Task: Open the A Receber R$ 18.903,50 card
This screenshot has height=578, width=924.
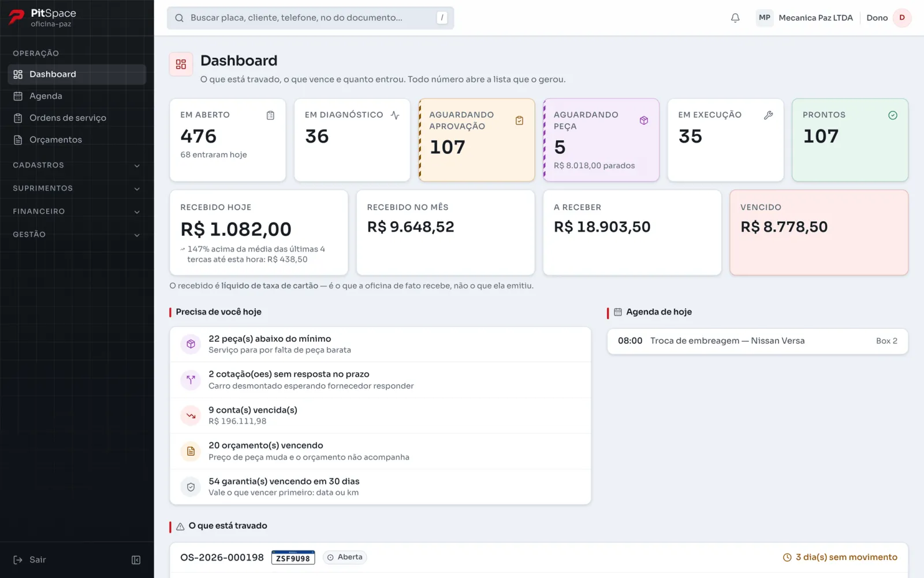Action: click(632, 233)
